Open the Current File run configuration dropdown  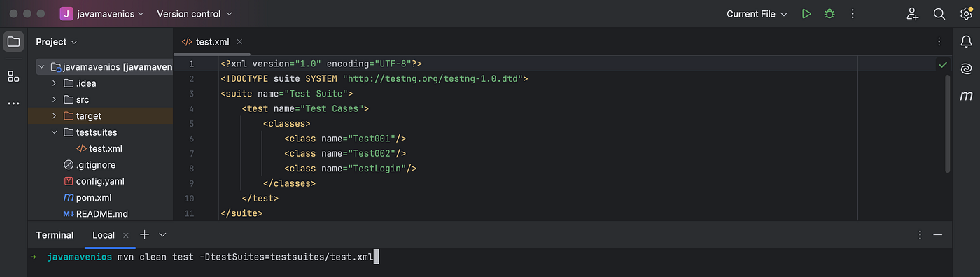(757, 14)
